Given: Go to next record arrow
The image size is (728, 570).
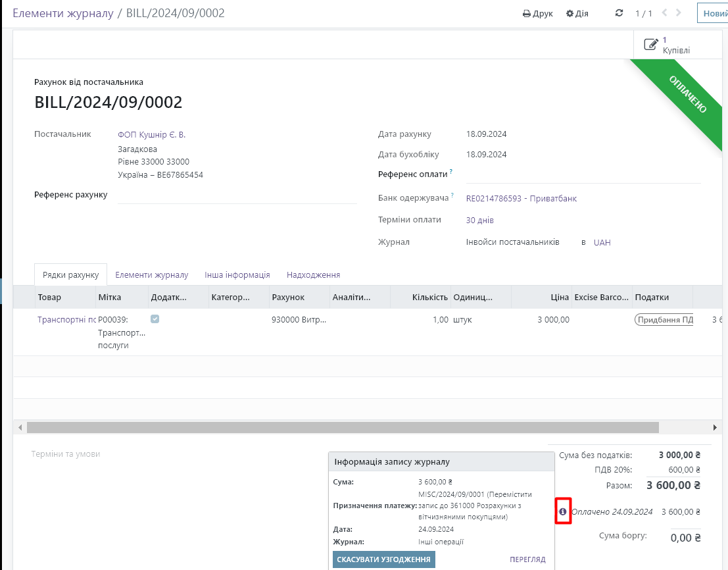Looking at the screenshot, I should pyautogui.click(x=679, y=13).
